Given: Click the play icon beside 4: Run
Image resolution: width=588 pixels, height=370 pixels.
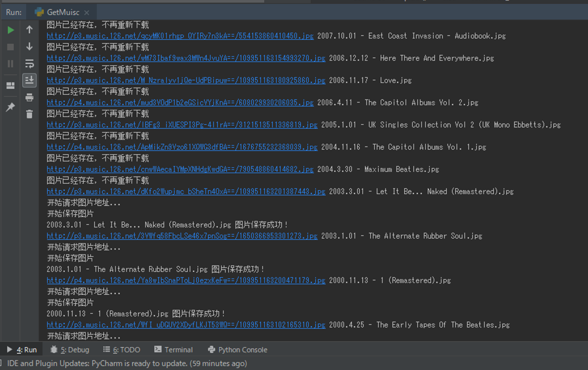Looking at the screenshot, I should click(9, 349).
